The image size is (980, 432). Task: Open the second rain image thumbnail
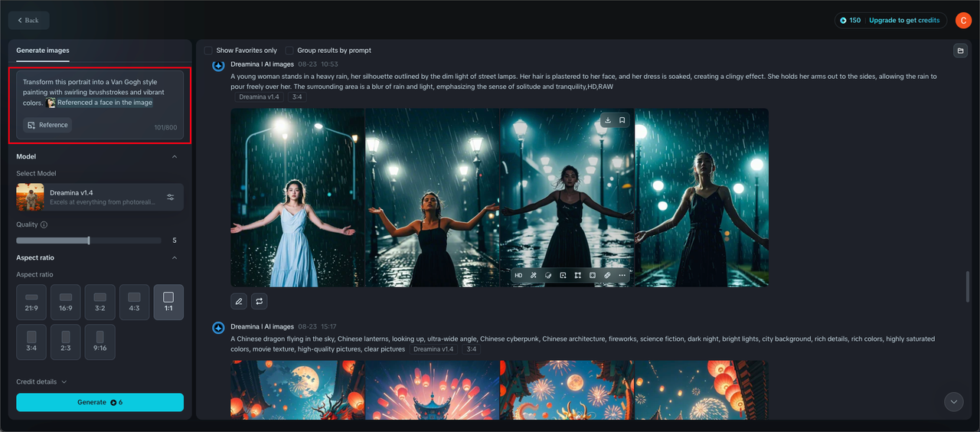click(x=432, y=198)
